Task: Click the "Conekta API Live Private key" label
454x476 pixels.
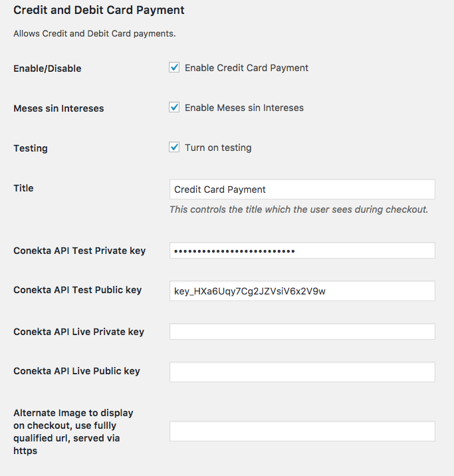Action: [x=78, y=332]
